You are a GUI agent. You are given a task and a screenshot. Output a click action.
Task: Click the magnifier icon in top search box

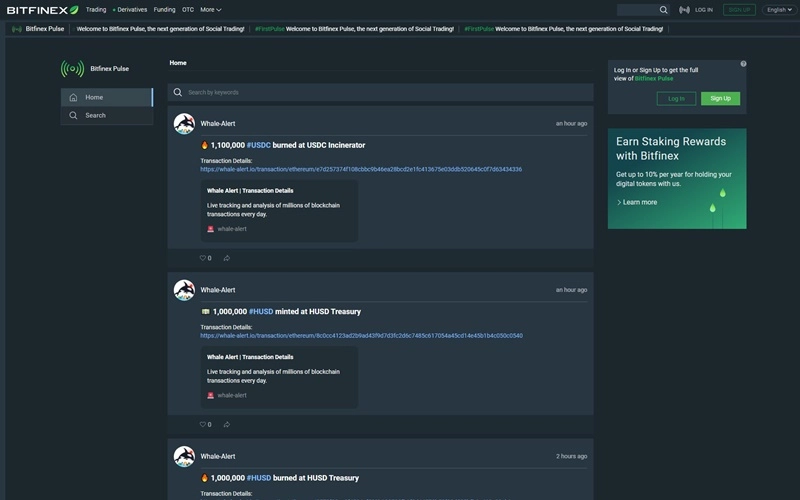pyautogui.click(x=663, y=10)
